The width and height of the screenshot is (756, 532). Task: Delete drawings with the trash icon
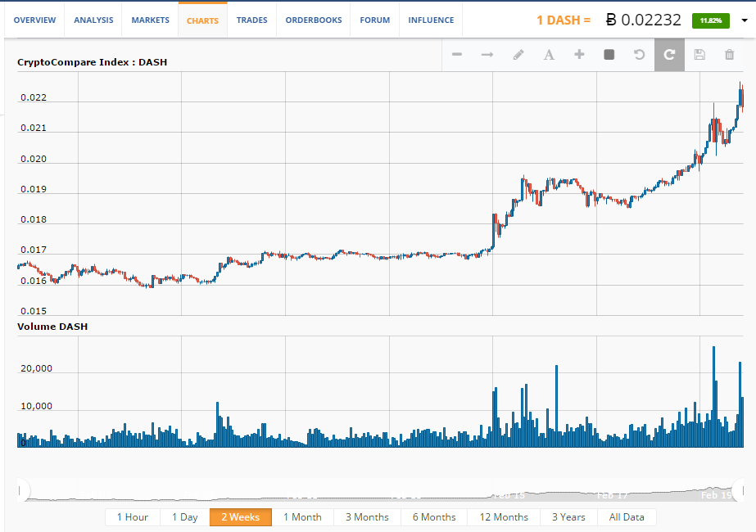[729, 55]
